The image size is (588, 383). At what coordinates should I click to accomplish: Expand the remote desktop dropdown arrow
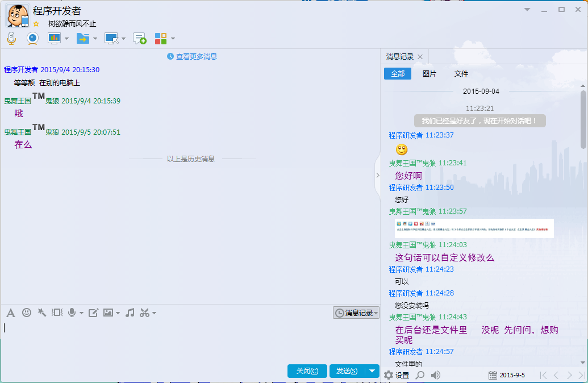[x=123, y=39]
